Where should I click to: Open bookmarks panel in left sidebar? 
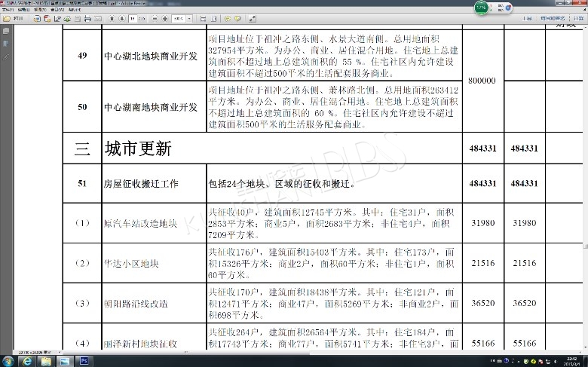tap(6, 44)
